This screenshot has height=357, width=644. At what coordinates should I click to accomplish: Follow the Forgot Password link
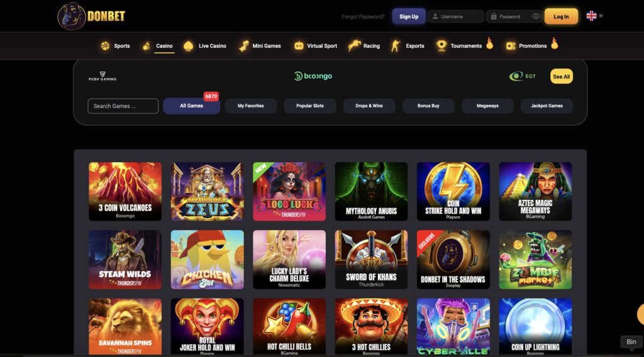pyautogui.click(x=363, y=17)
